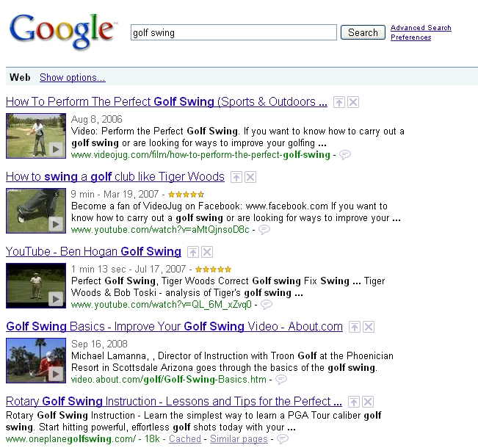The height and width of the screenshot is (448, 478).
Task: Open comment bubble for youtube QL_6M_xZvq0 result
Action: click(267, 304)
